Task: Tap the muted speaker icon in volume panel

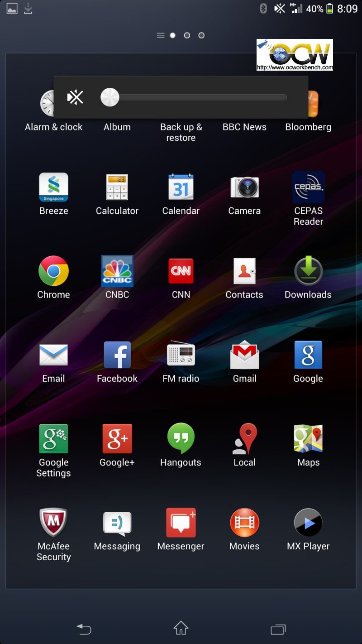Action: (75, 97)
